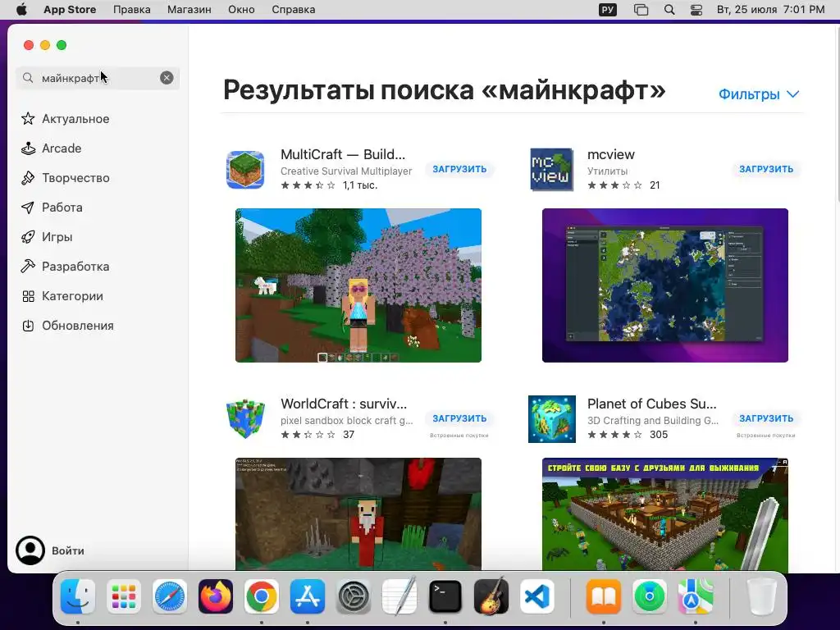Open Launchpad from the Dock
840x630 pixels.
124,596
